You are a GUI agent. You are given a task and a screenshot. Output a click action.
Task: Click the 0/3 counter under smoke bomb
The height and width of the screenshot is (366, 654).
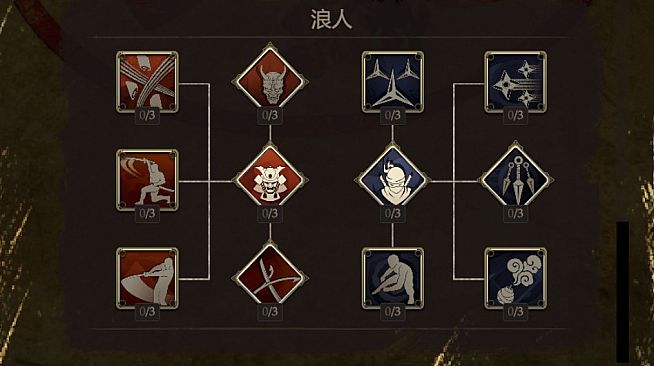[516, 312]
